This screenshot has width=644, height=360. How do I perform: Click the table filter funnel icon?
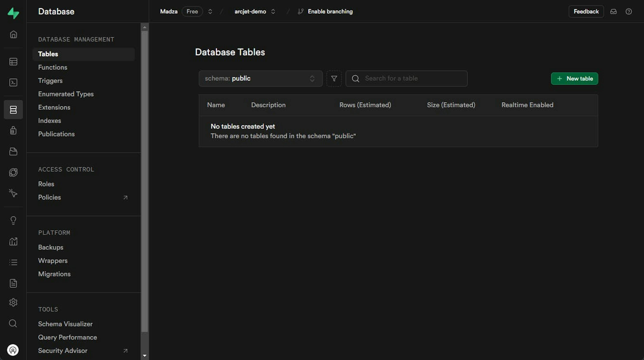334,79
